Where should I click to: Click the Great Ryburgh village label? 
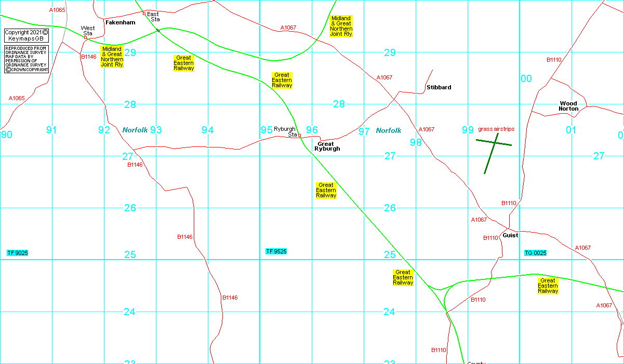[x=328, y=146]
